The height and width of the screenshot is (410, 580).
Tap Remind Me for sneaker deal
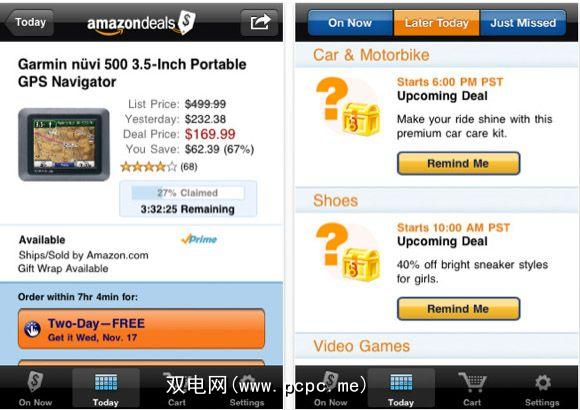(x=458, y=309)
